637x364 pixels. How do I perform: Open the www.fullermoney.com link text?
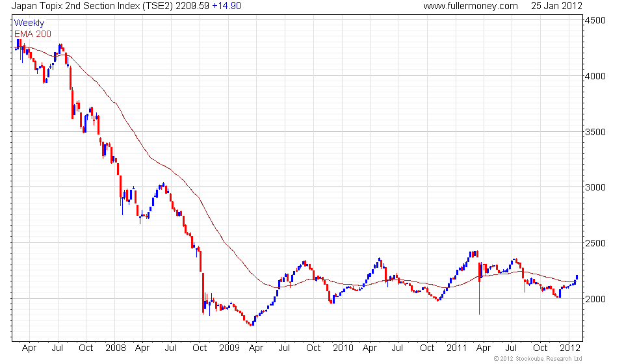pos(471,6)
